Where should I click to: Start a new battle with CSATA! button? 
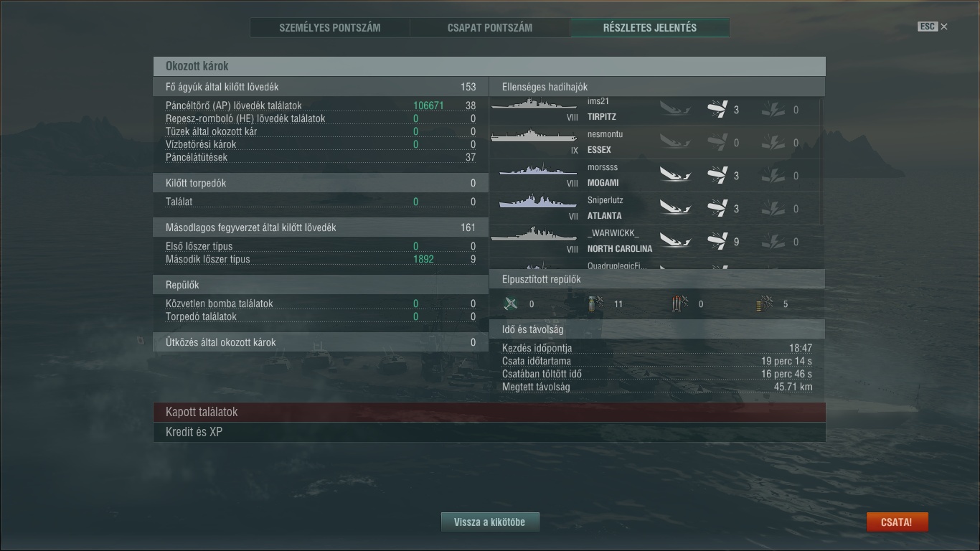point(897,522)
